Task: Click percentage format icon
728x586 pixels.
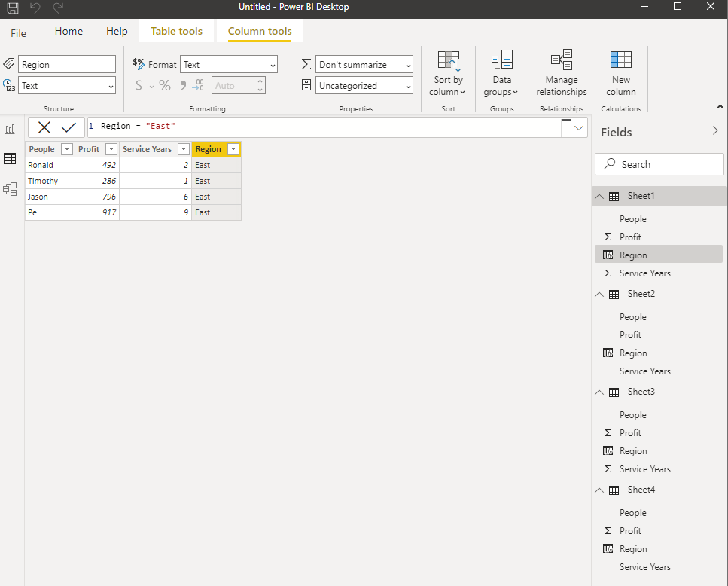Action: click(165, 85)
